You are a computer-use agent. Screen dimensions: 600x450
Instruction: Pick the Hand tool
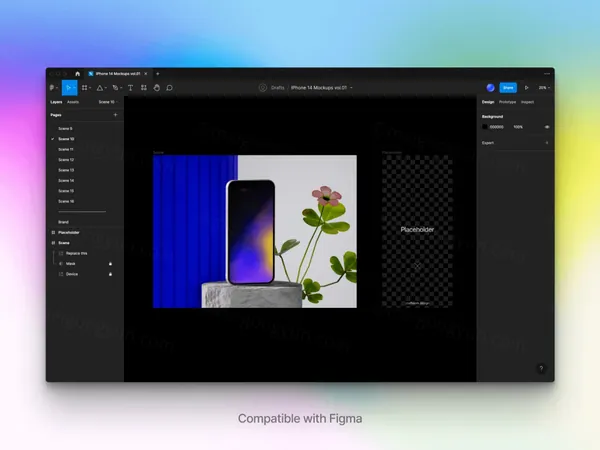157,88
